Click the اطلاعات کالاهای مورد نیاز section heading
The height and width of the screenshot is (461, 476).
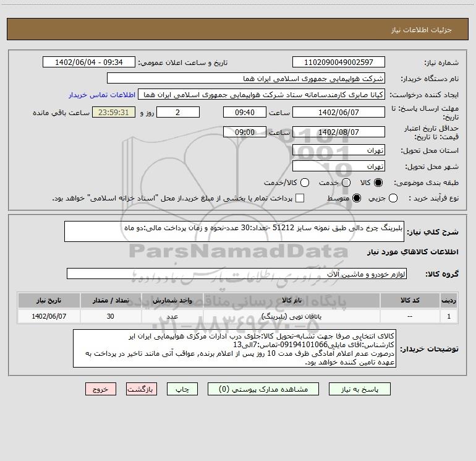(412, 252)
